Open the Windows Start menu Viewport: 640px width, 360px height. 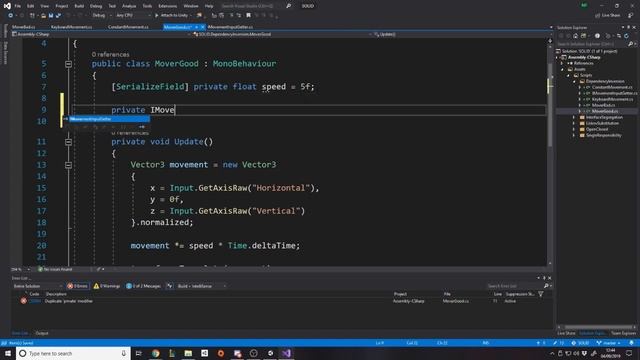pos(8,353)
